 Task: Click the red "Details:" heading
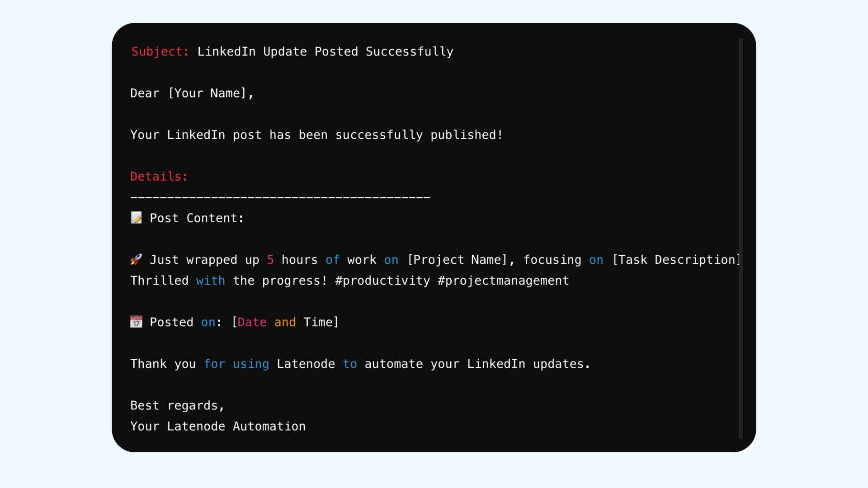pos(159,176)
